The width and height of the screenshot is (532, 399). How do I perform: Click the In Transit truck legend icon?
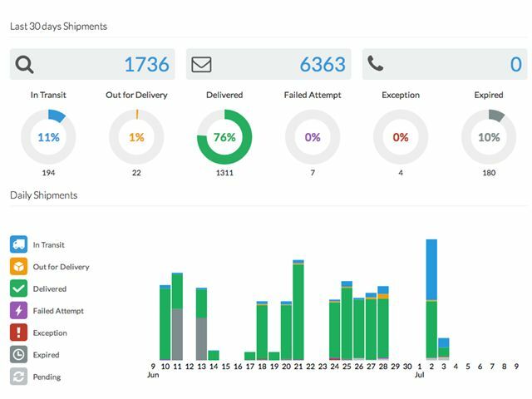coord(19,244)
